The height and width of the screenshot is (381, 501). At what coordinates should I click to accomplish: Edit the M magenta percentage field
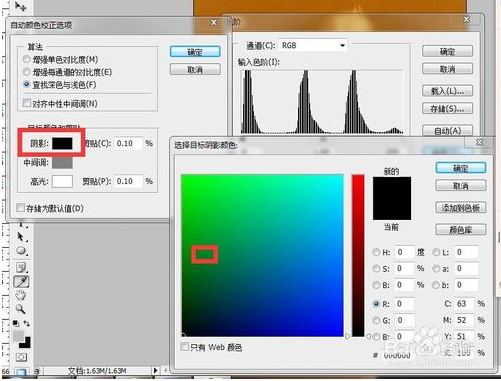464,320
